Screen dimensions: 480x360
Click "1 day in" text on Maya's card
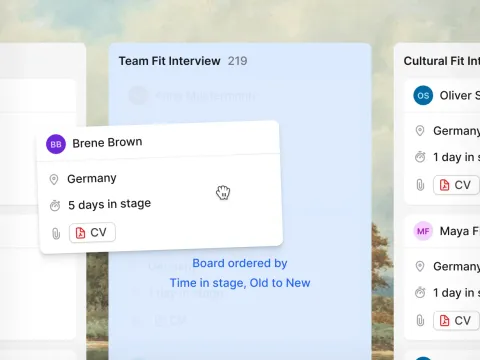[x=454, y=293]
